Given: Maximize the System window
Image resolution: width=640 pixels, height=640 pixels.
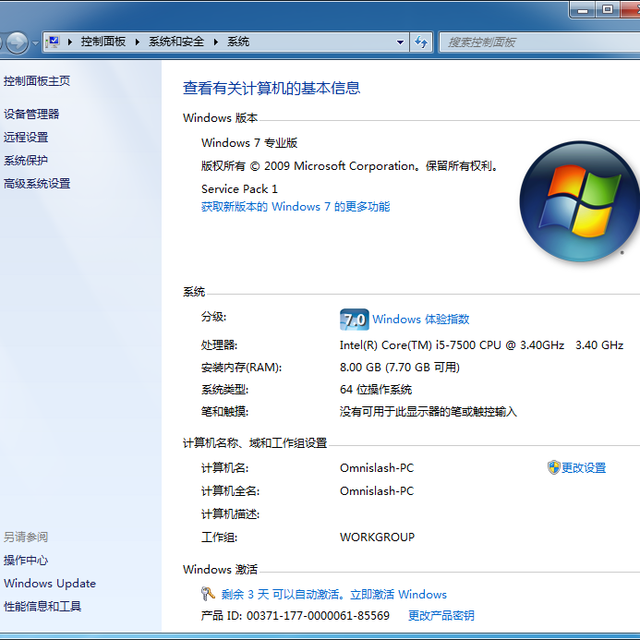Looking at the screenshot, I should (608, 10).
